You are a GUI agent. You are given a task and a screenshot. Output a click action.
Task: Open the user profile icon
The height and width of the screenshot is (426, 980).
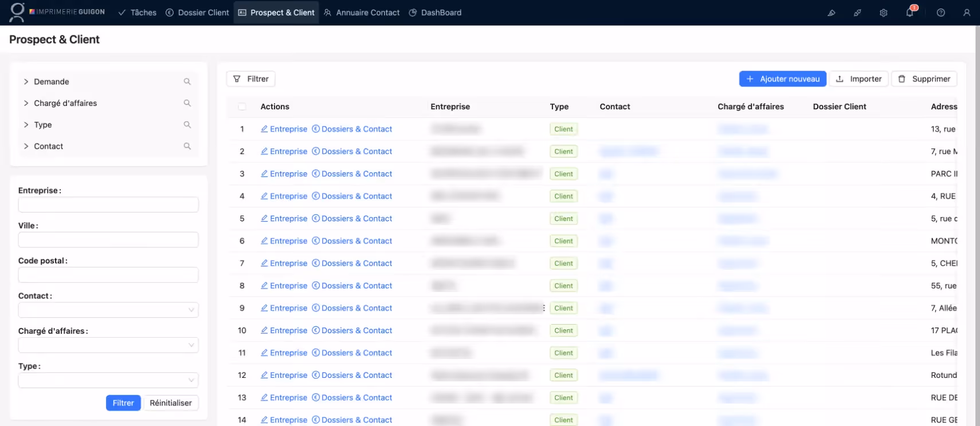(x=967, y=13)
